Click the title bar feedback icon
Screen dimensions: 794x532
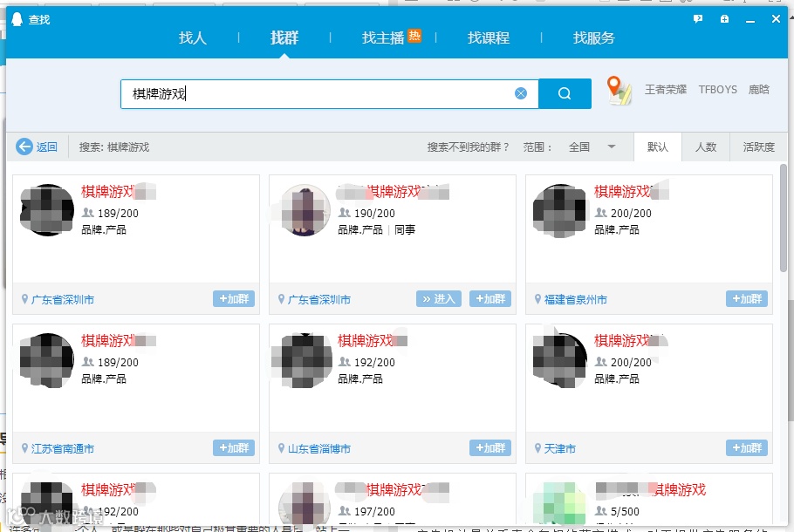(x=698, y=19)
